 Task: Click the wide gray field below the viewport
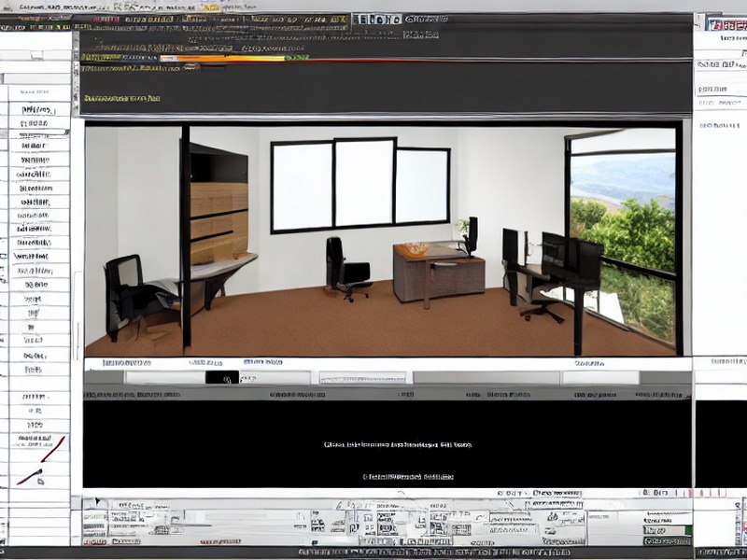tap(486, 378)
